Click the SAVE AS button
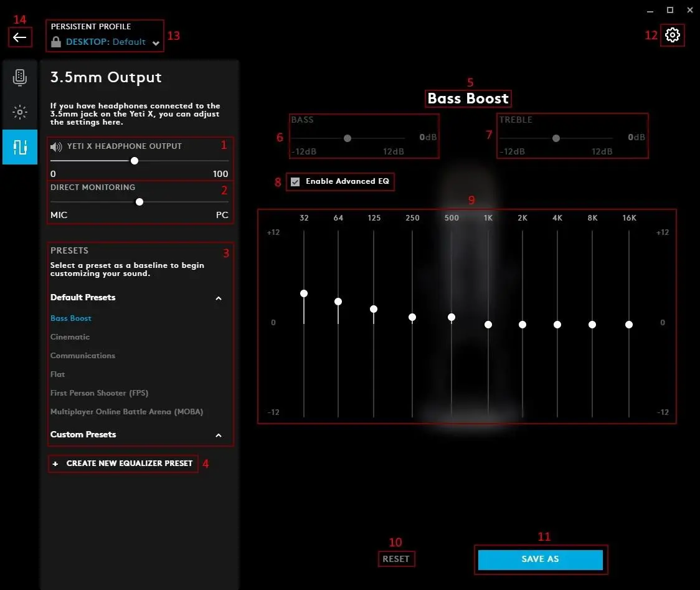700x590 pixels. tap(540, 559)
